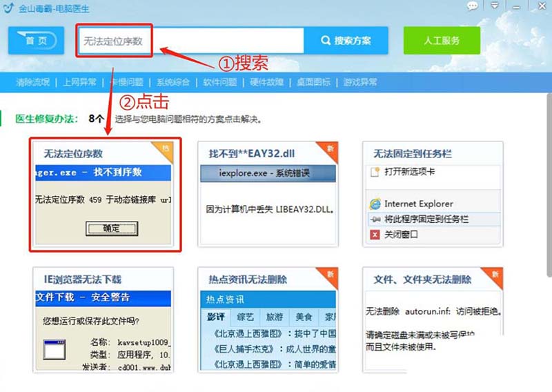Click the 热 badge on 无法定位序数 card
Screen dimensions: 552x392
point(165,148)
